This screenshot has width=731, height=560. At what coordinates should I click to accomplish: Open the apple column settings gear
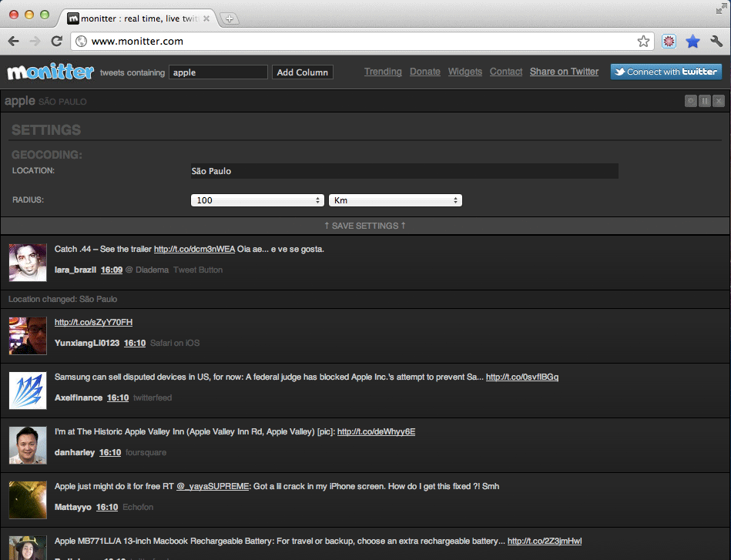pos(691,101)
